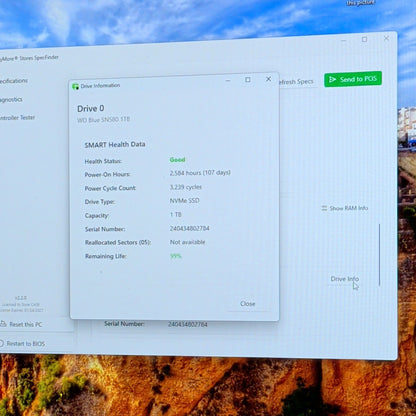Click the main window vertical scrollbar
This screenshot has width=416, height=416.
(x=379, y=255)
